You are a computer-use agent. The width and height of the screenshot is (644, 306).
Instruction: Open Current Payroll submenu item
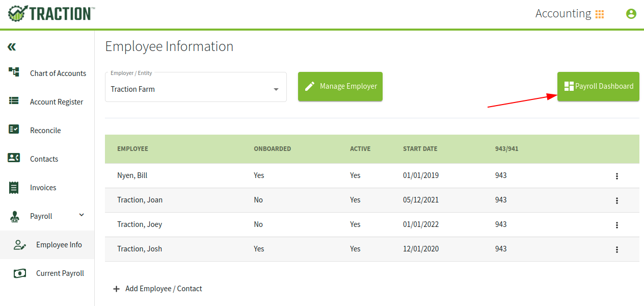[47, 273]
